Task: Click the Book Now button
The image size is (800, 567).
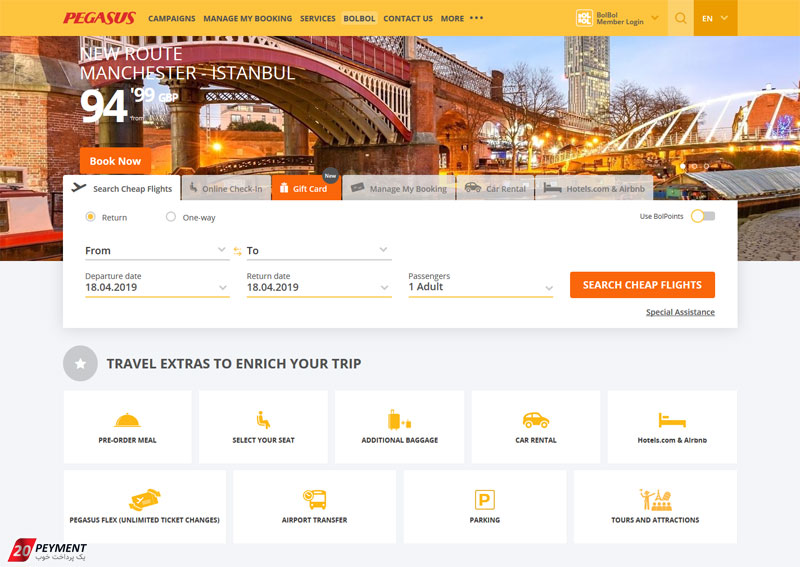Action: click(x=115, y=161)
